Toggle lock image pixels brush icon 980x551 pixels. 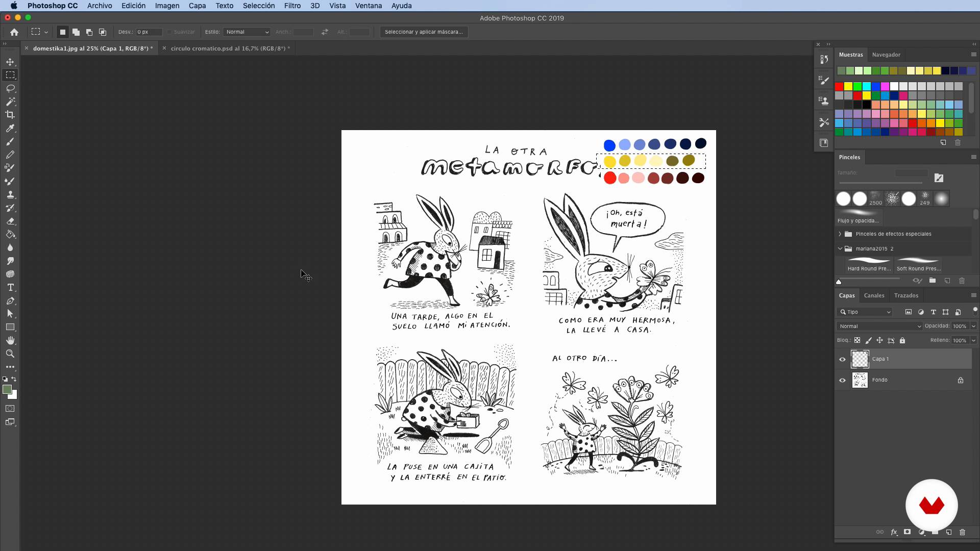868,340
